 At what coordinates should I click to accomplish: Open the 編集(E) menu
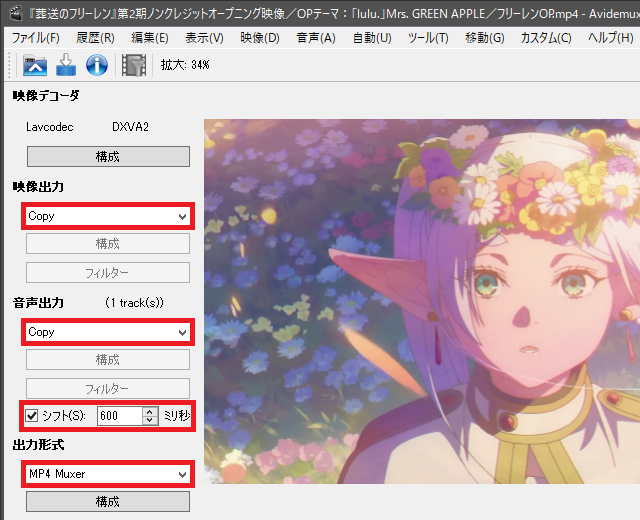tap(149, 38)
